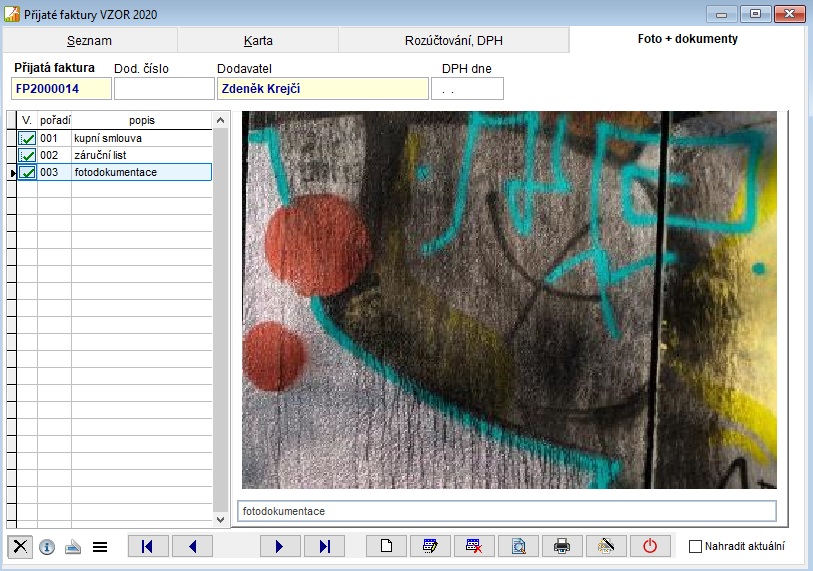Maximize the Přijaté faktury window
Viewport: 813px width, 571px height.
(x=755, y=14)
